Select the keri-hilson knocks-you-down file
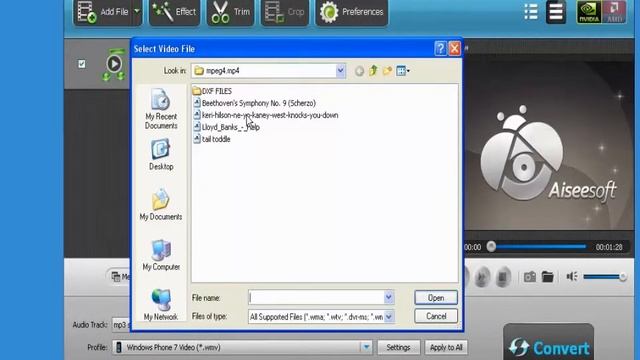640x360 pixels. (x=266, y=115)
